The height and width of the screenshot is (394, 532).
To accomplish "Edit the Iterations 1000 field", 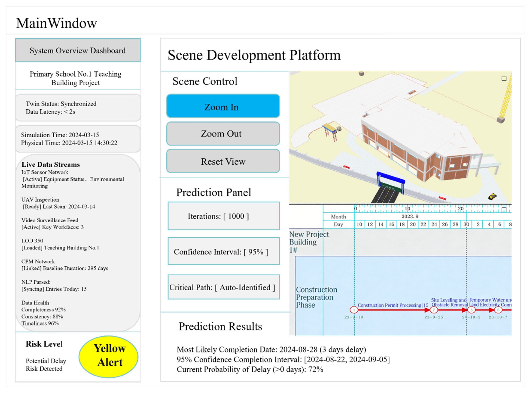I will click(x=224, y=216).
